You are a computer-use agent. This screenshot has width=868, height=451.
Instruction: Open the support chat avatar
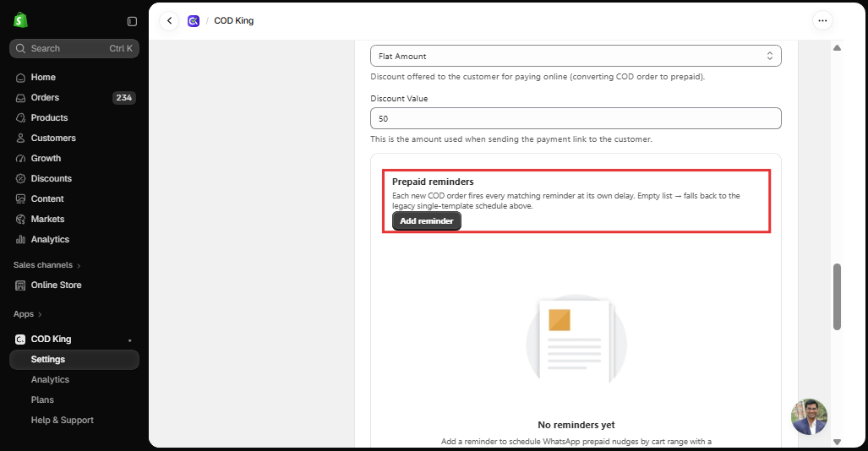point(809,416)
